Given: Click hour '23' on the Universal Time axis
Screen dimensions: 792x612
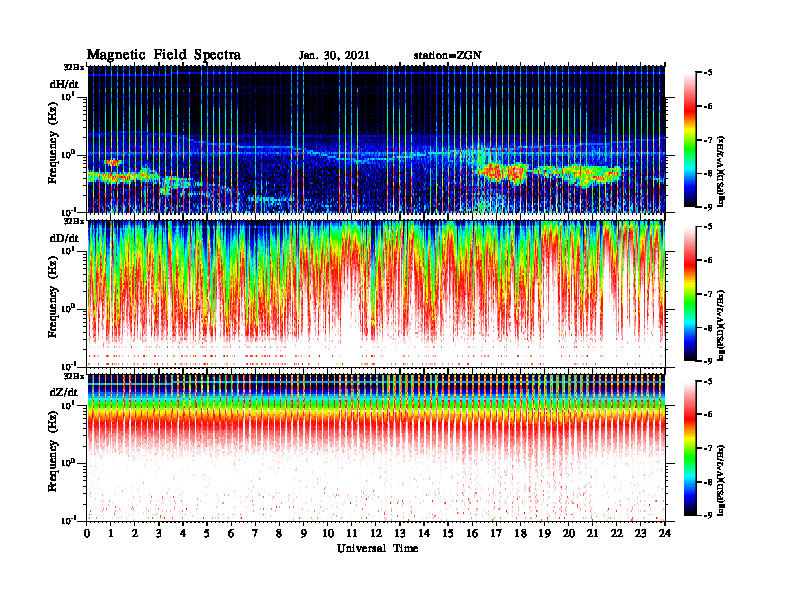Looking at the screenshot, I should point(640,533).
